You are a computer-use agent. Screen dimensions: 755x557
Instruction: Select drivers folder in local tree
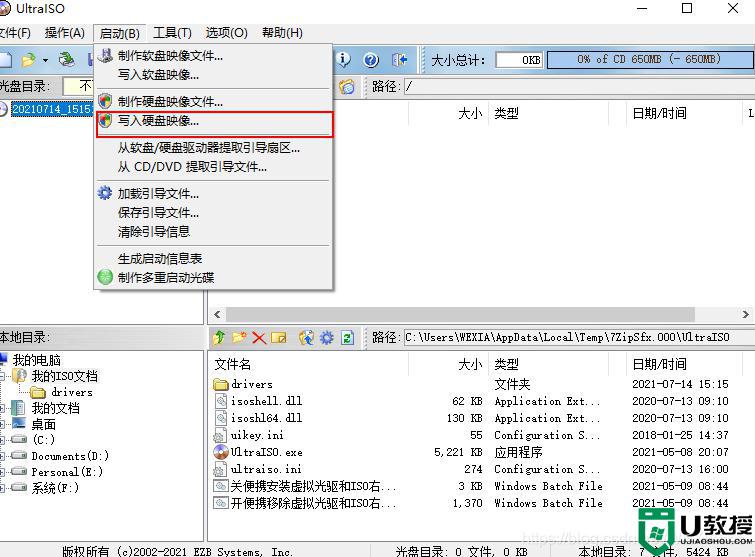point(72,392)
